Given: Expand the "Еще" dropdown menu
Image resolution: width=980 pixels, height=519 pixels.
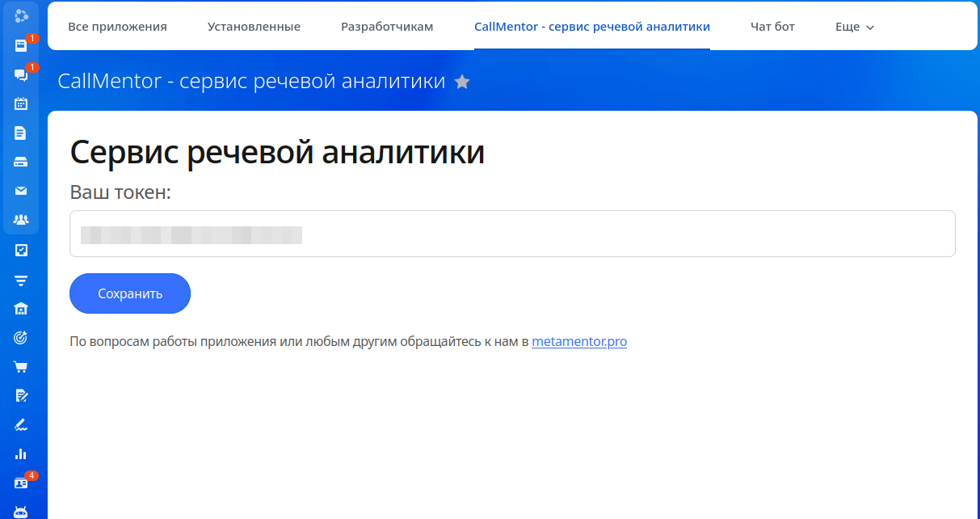Looking at the screenshot, I should (x=854, y=27).
